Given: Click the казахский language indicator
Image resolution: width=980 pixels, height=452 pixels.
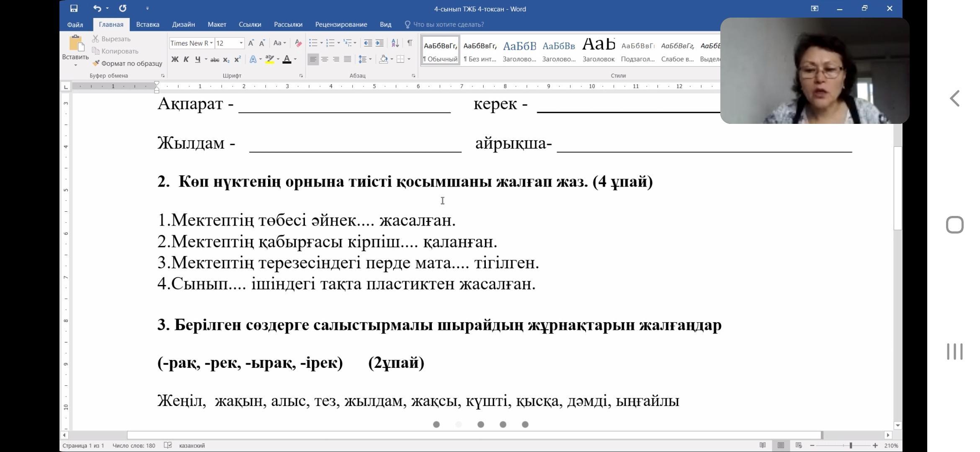Looking at the screenshot, I should click(192, 445).
